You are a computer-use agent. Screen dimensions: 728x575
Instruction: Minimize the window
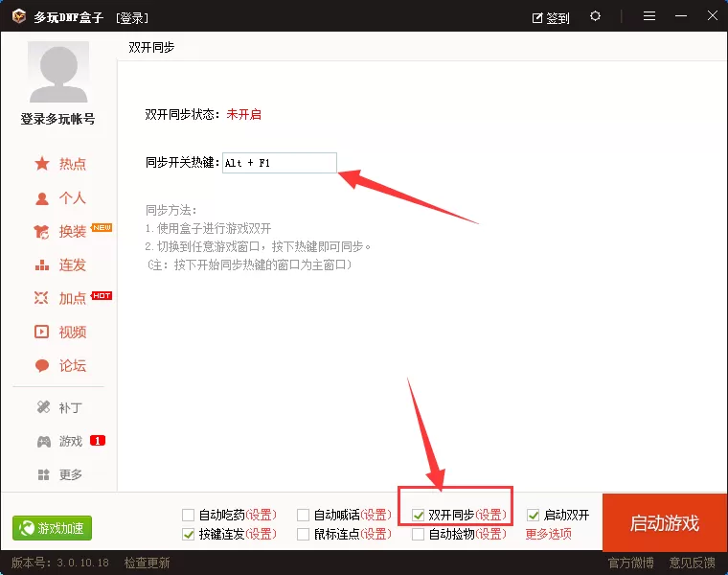pos(681,16)
